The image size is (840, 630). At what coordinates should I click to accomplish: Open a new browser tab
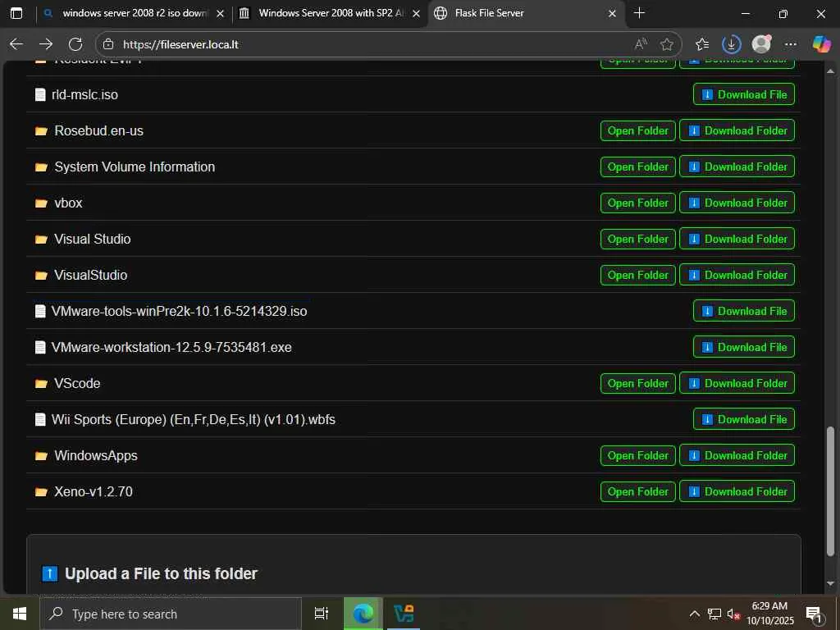click(639, 13)
